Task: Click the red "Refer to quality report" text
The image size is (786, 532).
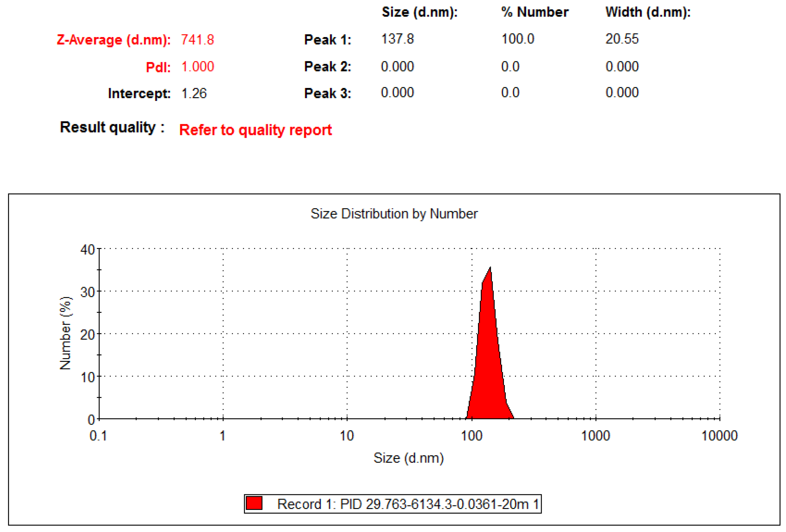Action: coord(255,130)
